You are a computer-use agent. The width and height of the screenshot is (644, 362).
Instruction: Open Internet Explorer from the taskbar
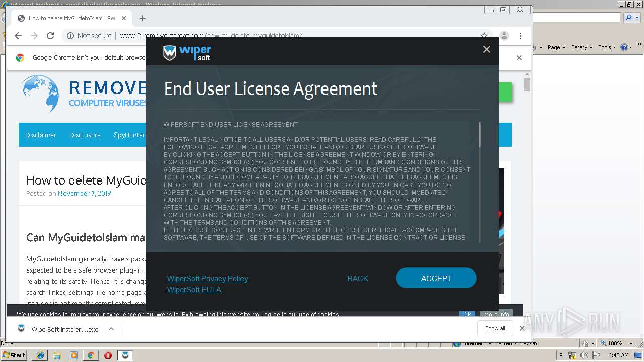point(40,355)
